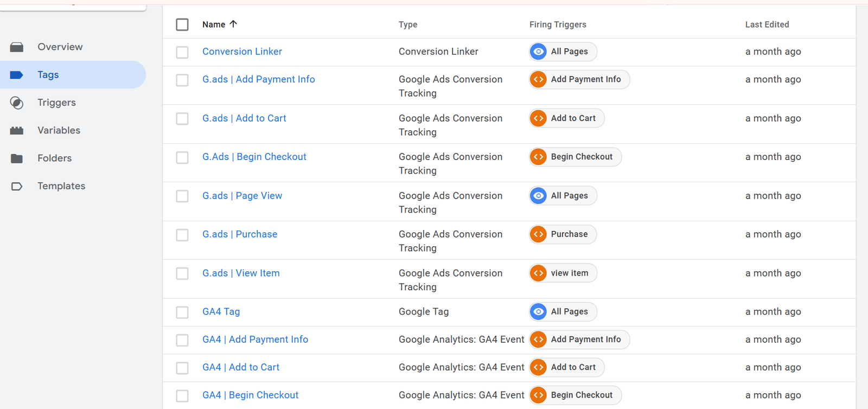Toggle the select-all checkbox in header

coord(182,25)
